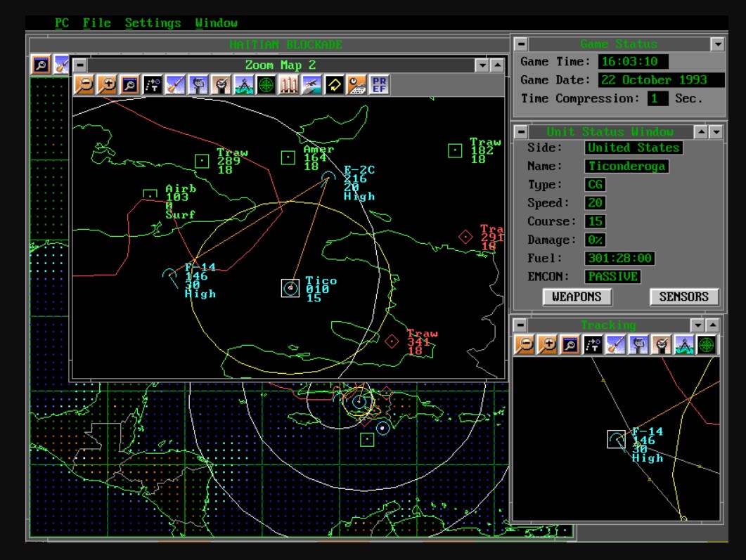
Task: Click the missile attack icon in Zoom Map 2
Action: point(176,86)
